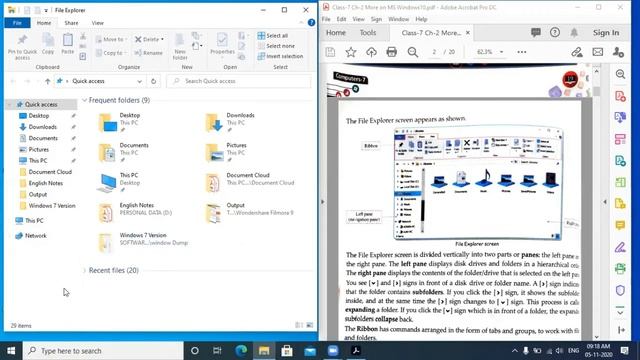Screen dimensions: 640x360
Task: Click the Rename icon in Organize group
Action: pyautogui.click(x=138, y=53)
